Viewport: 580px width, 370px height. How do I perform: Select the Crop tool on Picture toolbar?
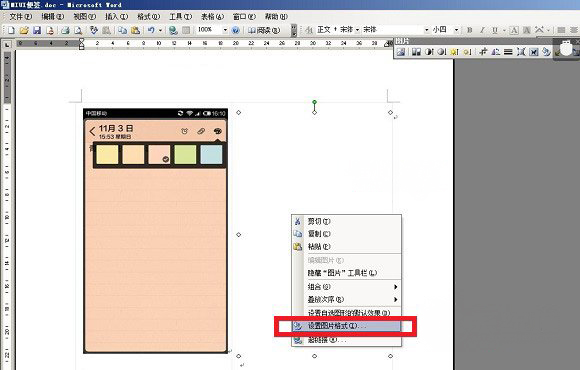(483, 52)
